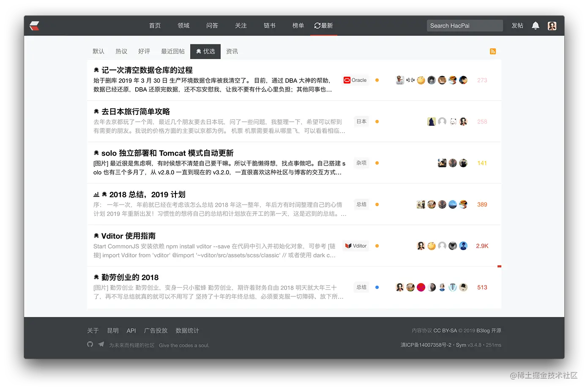This screenshot has height=390, width=588.
Task: Open 关注 in the top navigation
Action: pos(241,26)
